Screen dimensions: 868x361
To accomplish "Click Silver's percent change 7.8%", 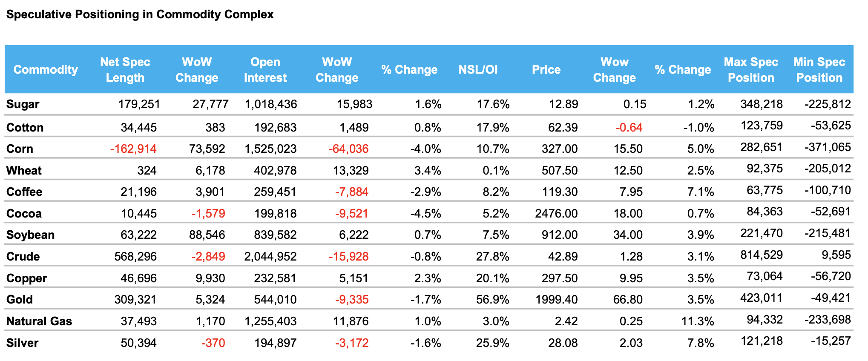I will tap(701, 343).
